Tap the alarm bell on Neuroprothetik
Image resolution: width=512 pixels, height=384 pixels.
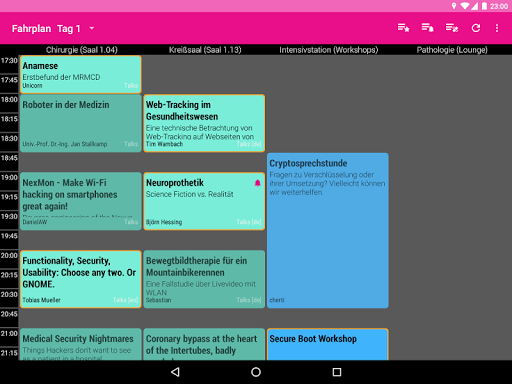pos(257,183)
